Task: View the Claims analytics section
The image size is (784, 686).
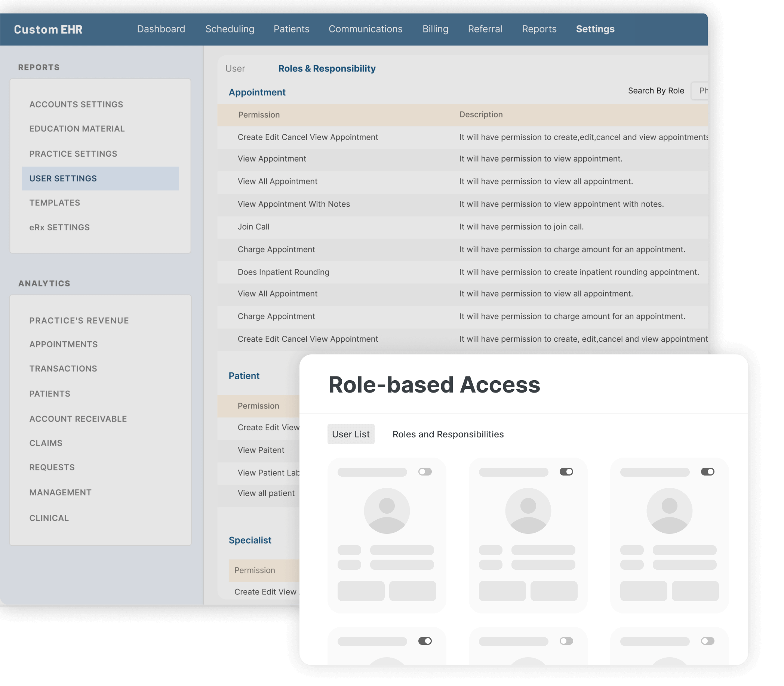Action: [46, 443]
